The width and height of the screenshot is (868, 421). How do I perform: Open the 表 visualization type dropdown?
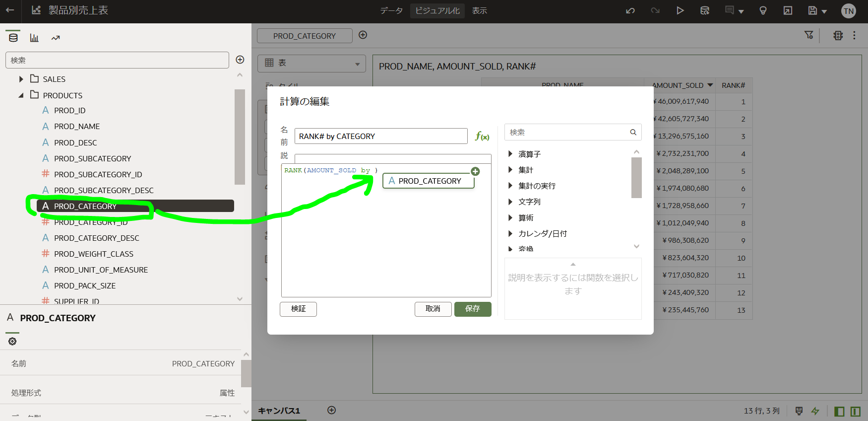point(311,63)
